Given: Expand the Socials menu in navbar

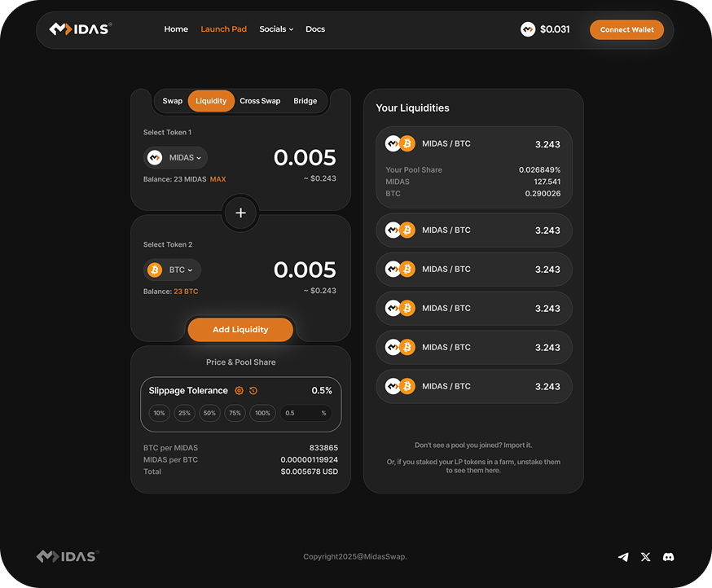Looking at the screenshot, I should click(276, 29).
